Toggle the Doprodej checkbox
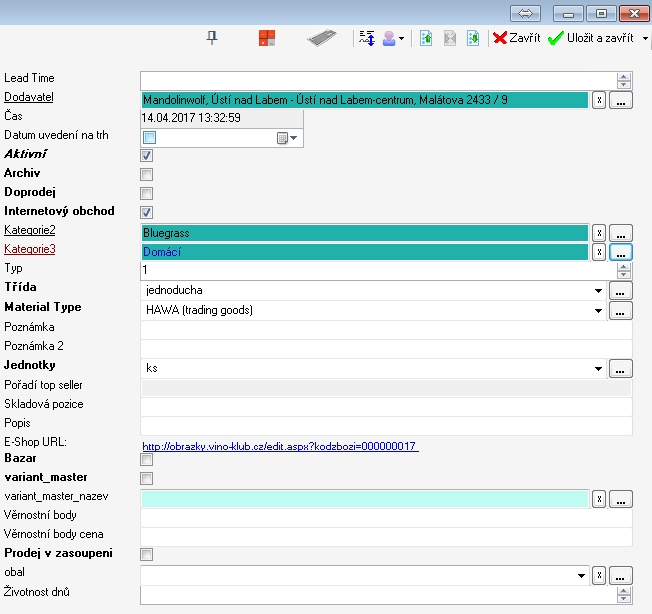 [x=146, y=193]
